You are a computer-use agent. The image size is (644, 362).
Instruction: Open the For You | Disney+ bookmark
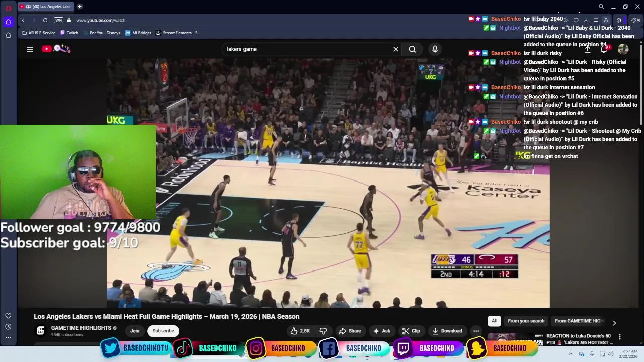[x=102, y=33]
